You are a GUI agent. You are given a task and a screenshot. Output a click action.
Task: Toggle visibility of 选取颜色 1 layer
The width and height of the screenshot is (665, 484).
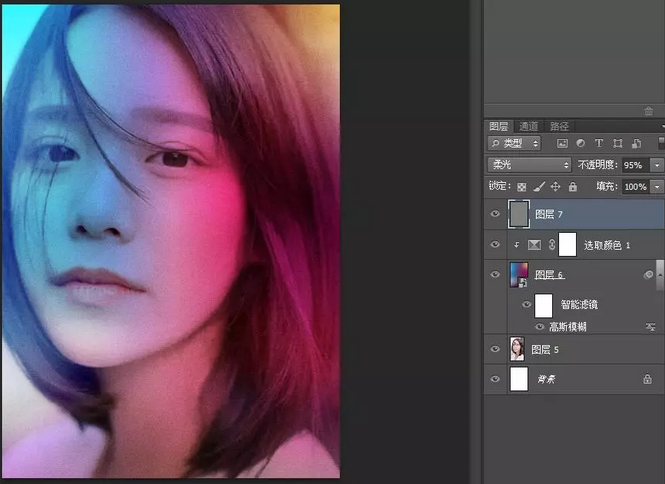coord(495,245)
